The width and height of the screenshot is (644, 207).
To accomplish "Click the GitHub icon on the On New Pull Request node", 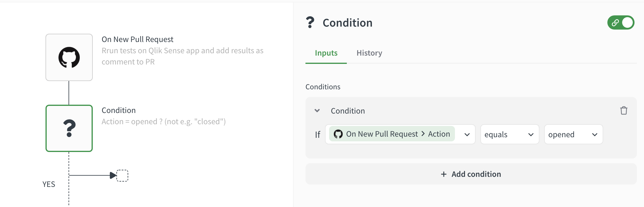I will (69, 57).
